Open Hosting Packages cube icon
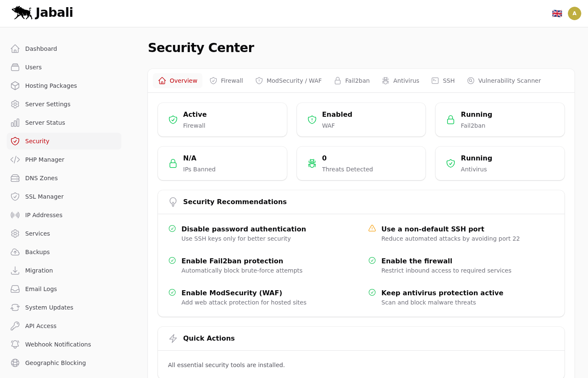The height and width of the screenshot is (378, 588). pyautogui.click(x=15, y=86)
